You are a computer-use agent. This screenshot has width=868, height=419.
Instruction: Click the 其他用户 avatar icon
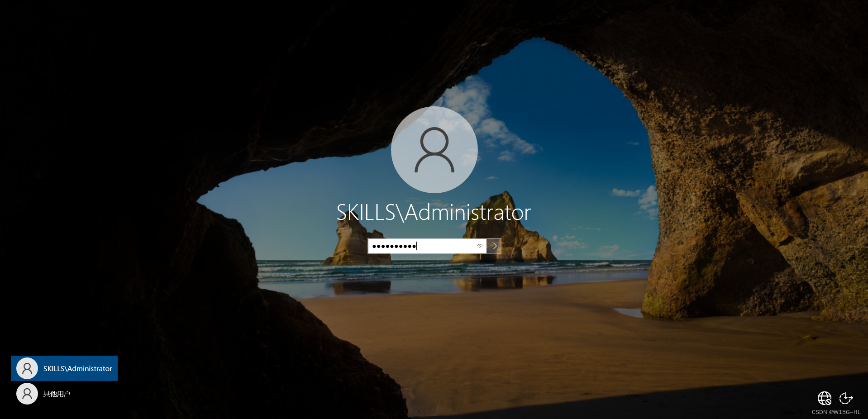[27, 394]
